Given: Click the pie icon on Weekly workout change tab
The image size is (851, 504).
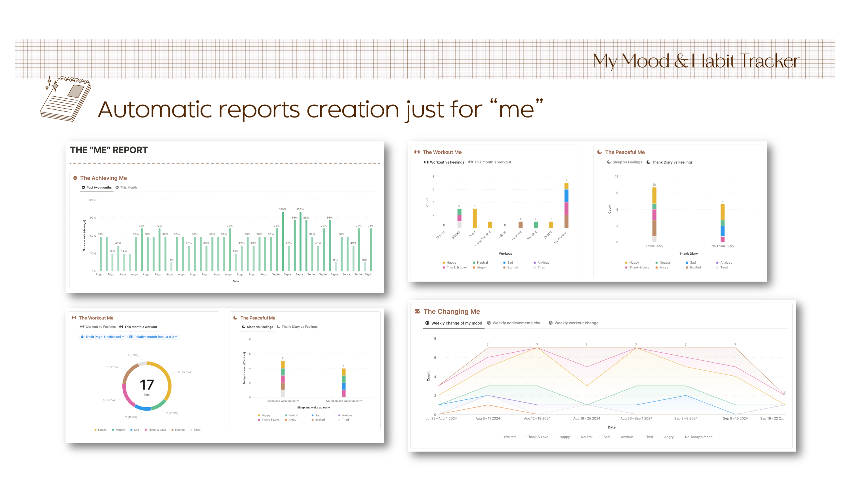Looking at the screenshot, I should (x=551, y=323).
